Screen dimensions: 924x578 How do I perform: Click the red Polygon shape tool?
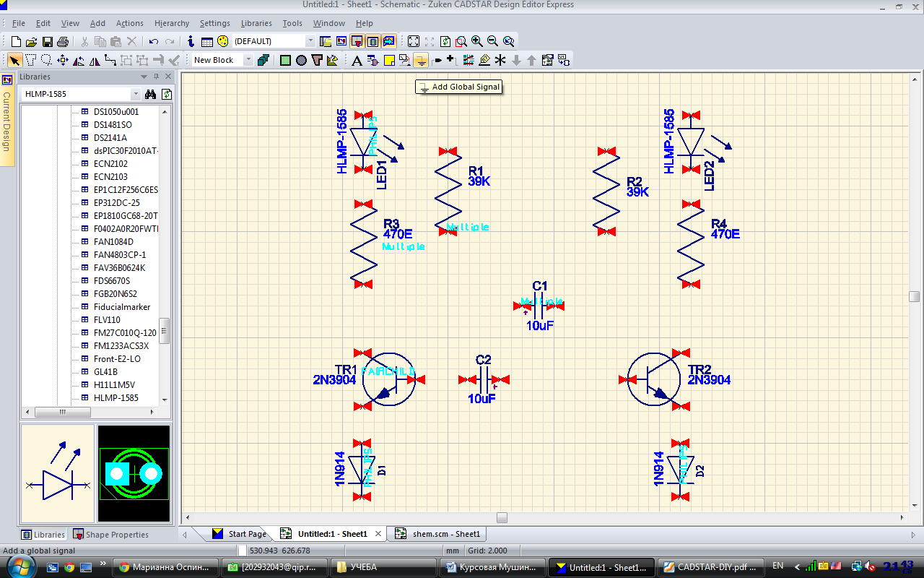tap(317, 61)
